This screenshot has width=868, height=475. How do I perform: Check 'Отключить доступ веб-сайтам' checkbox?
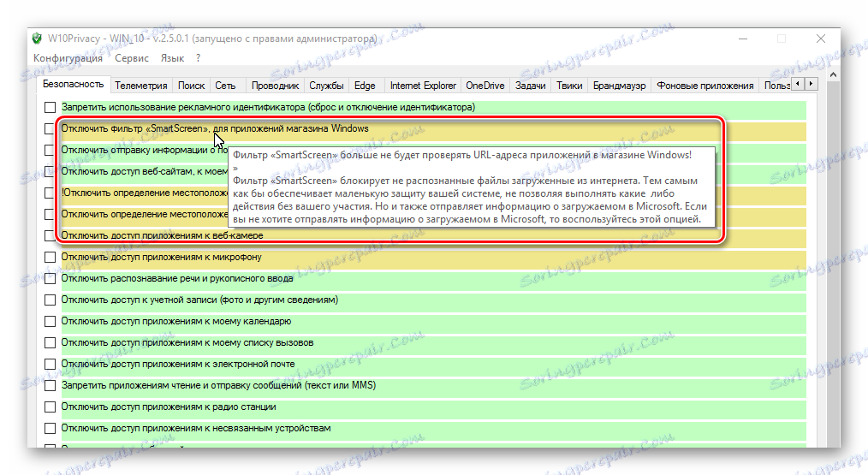(50, 172)
